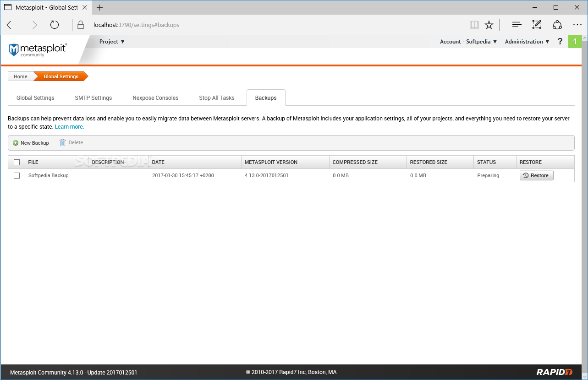Click the Metasploit Community 4.13.0 footer text
Screen dimensions: 588x380
pyautogui.click(x=74, y=372)
